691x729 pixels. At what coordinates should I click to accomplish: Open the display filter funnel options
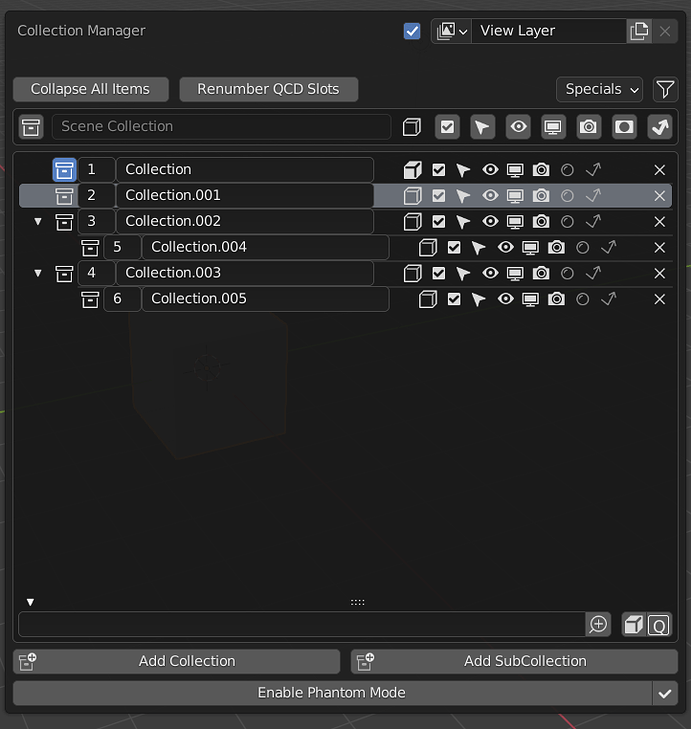(x=665, y=89)
